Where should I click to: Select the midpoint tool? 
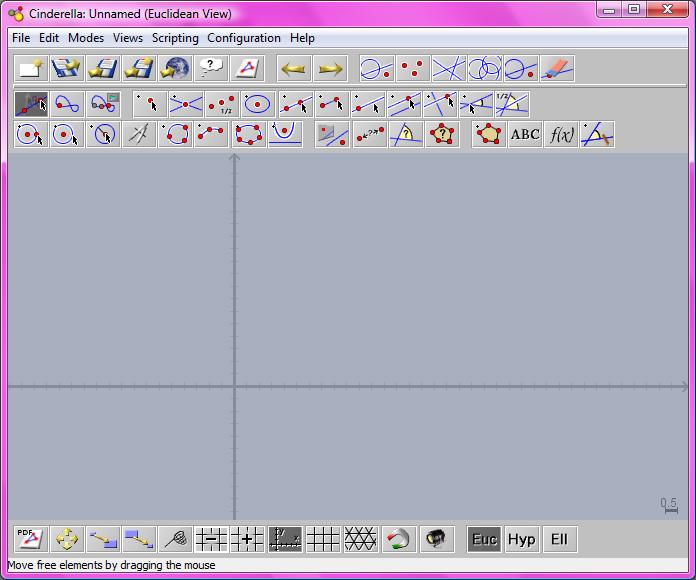(221, 103)
